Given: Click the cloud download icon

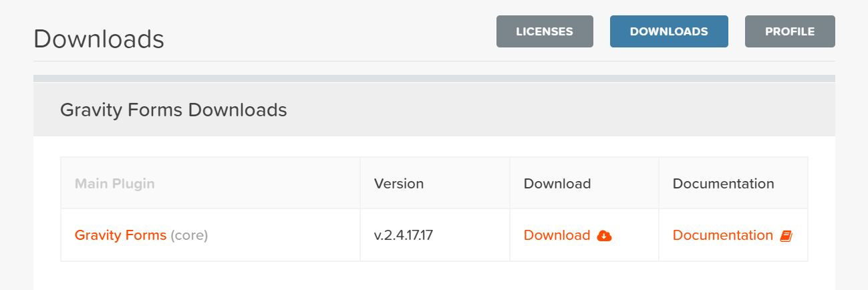Looking at the screenshot, I should point(604,235).
